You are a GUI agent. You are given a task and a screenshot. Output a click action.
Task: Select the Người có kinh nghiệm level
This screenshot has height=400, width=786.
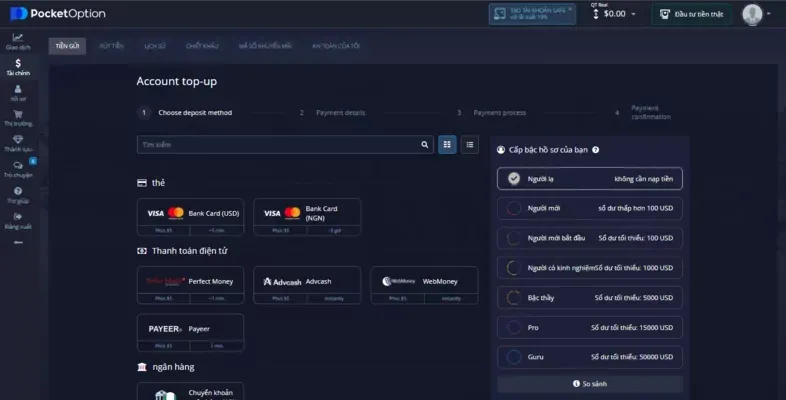tap(590, 268)
